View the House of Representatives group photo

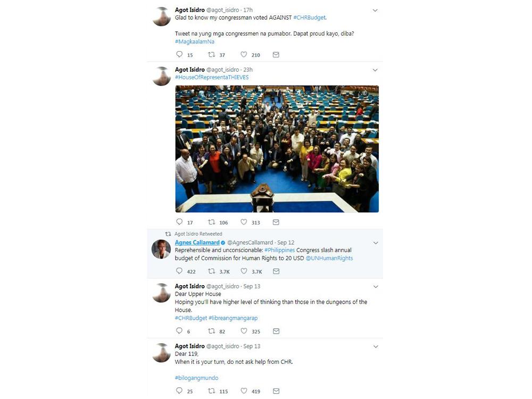click(x=277, y=149)
